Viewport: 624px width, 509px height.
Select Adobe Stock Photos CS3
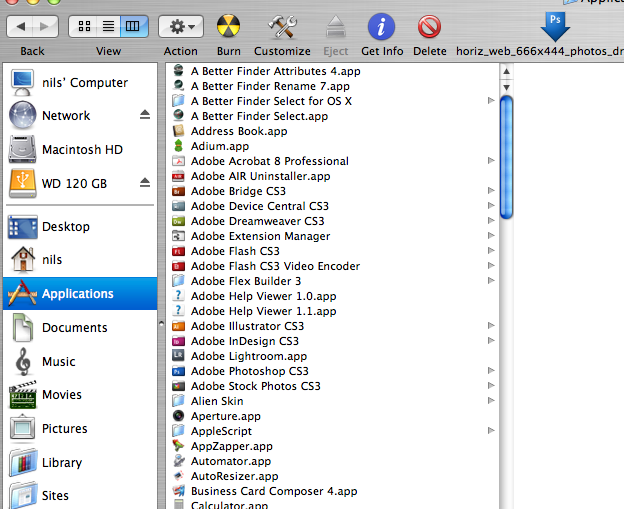(x=255, y=386)
